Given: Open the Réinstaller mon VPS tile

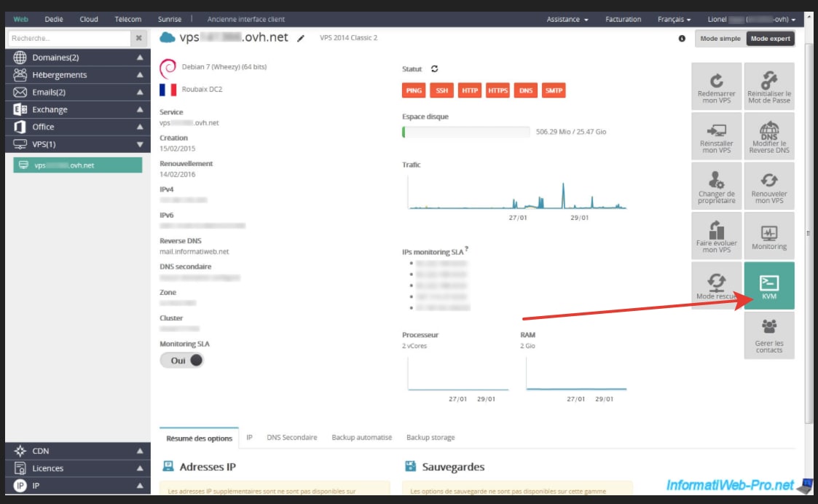Looking at the screenshot, I should (716, 135).
